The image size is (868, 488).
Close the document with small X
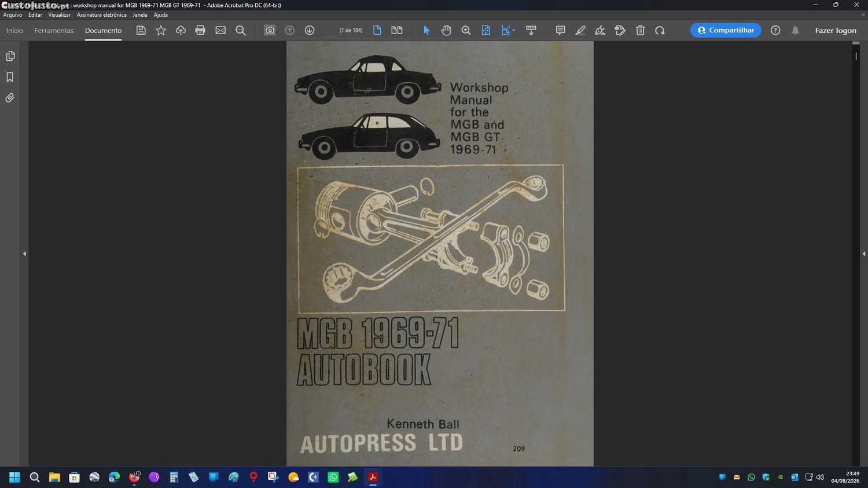point(863,15)
